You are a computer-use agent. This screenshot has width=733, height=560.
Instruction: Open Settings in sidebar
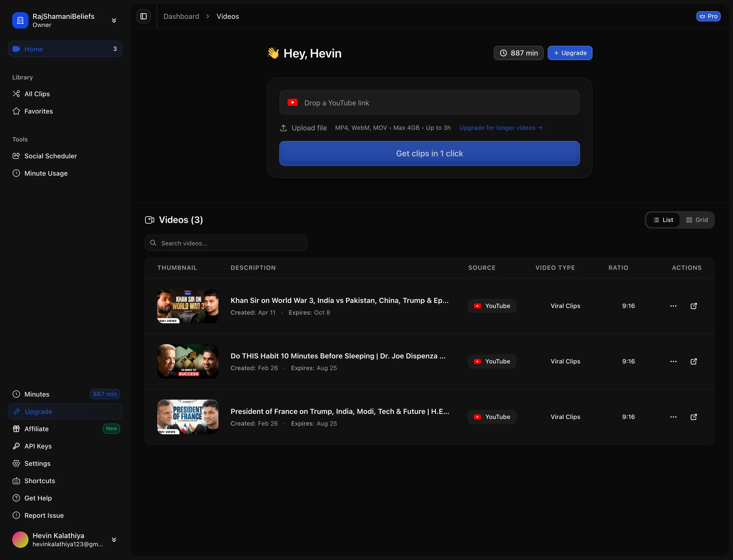click(x=65, y=464)
